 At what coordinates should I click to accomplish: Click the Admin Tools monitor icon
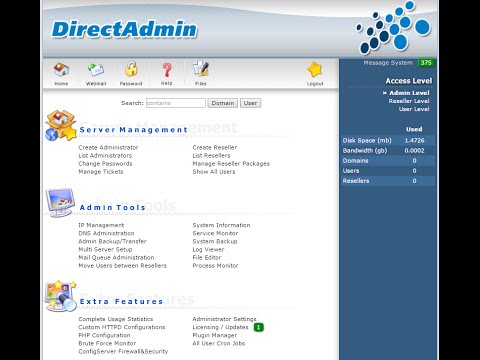click(x=60, y=202)
